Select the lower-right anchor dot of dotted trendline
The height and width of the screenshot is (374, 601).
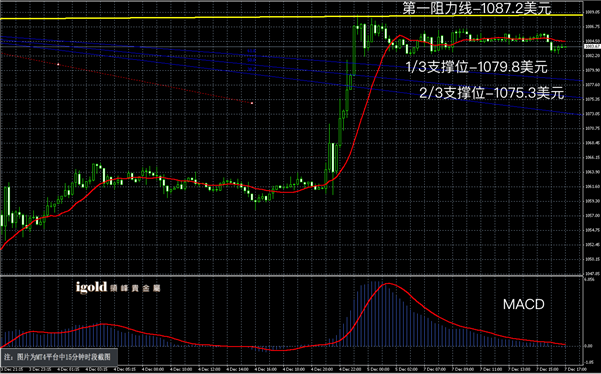click(x=252, y=103)
